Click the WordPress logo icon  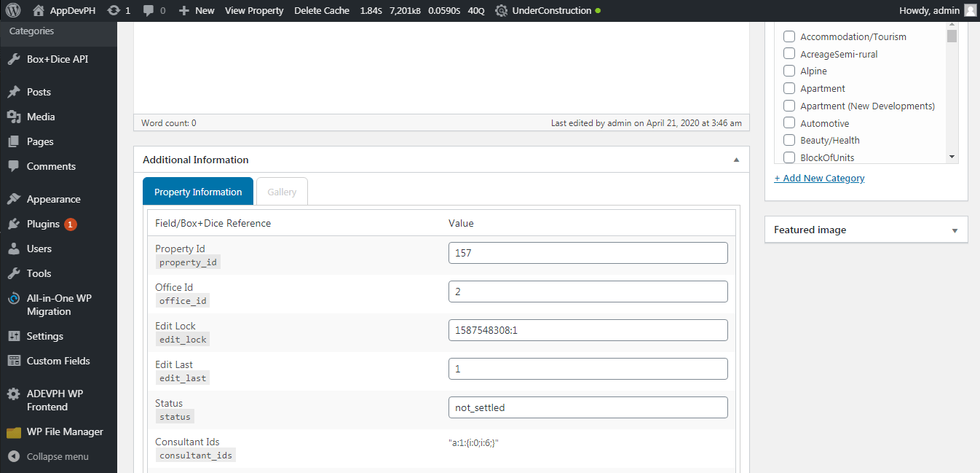point(15,10)
